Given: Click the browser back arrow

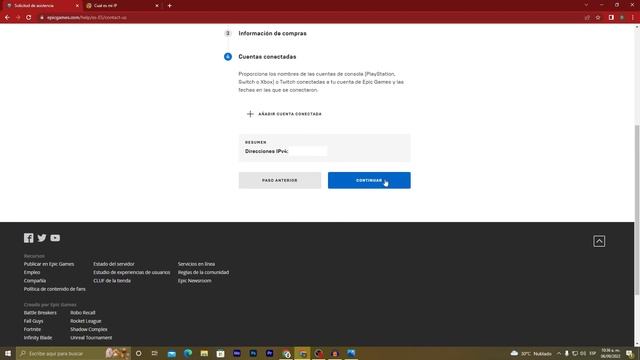Looking at the screenshot, I should click(x=7, y=18).
